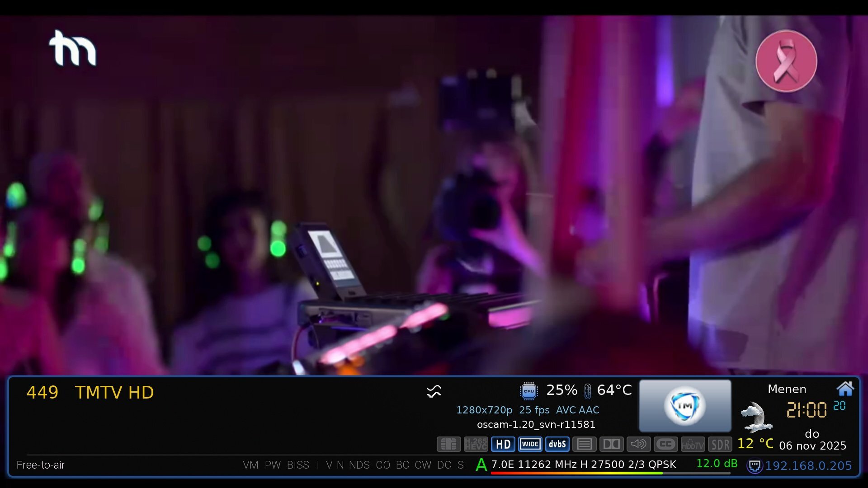Viewport: 868px width, 488px height.
Task: Click the dvbS tuner indicator badge
Action: point(557,444)
